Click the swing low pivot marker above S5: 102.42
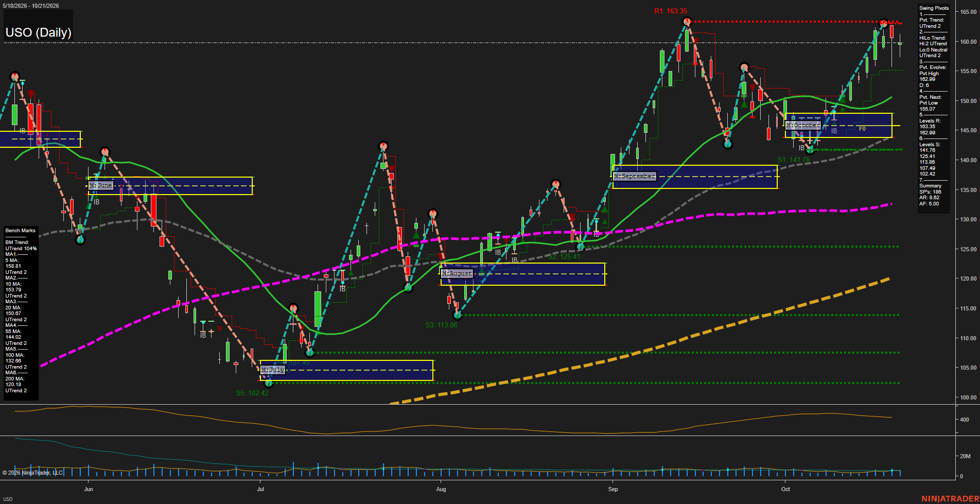980x504 pixels. tap(268, 383)
